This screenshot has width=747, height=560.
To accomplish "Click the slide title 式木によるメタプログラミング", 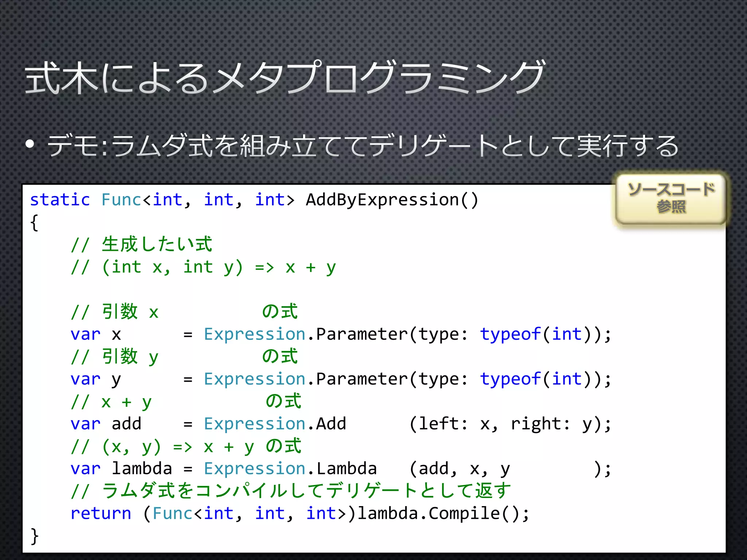I will tap(285, 77).
